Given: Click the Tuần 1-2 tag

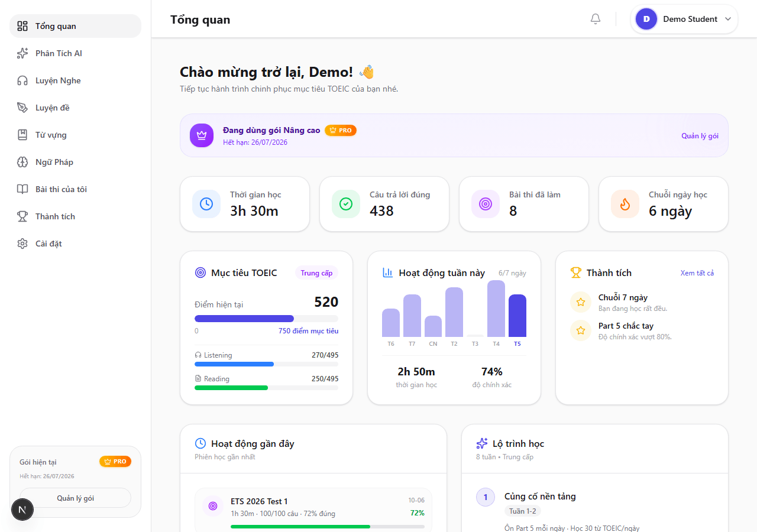Looking at the screenshot, I should [x=523, y=511].
